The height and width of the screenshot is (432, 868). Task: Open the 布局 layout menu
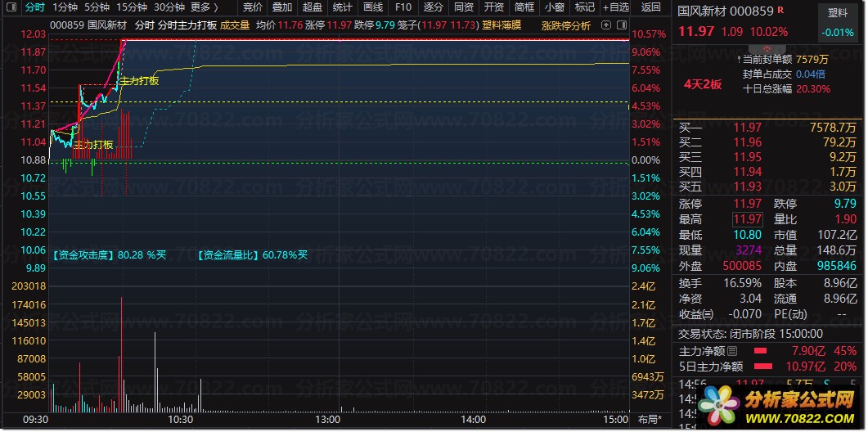[650, 419]
